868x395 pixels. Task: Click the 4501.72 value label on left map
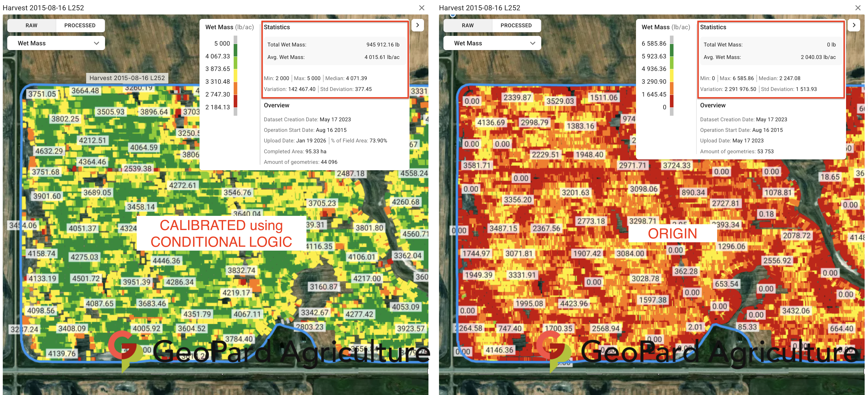point(86,279)
